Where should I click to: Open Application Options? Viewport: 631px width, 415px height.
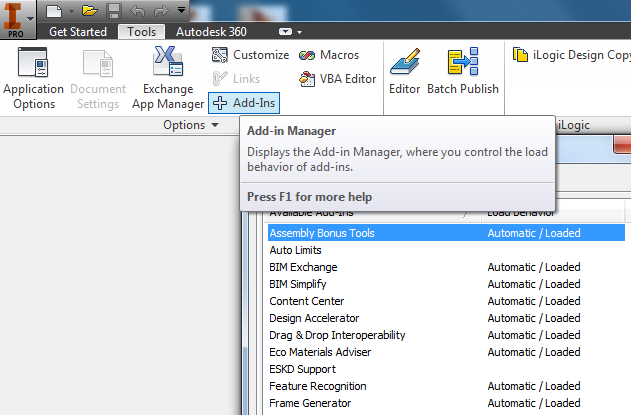pos(33,78)
